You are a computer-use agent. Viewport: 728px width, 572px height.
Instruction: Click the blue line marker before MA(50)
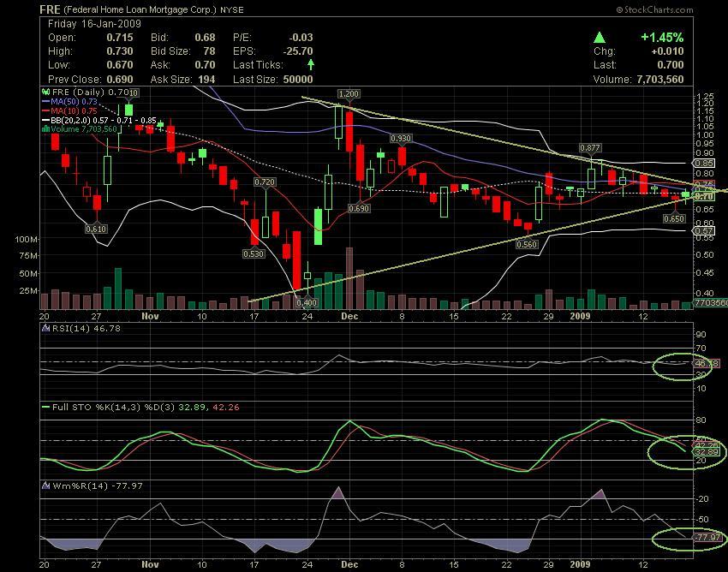46,101
